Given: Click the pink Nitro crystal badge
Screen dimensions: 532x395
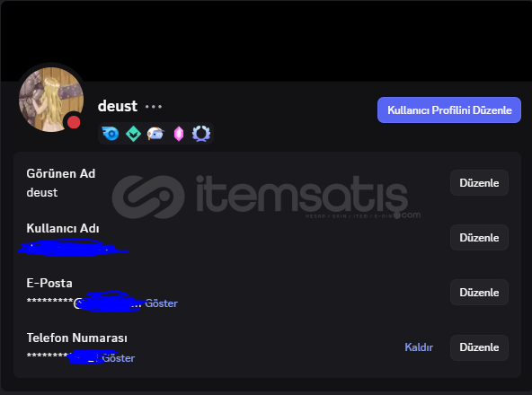Looking at the screenshot, I should 179,134.
